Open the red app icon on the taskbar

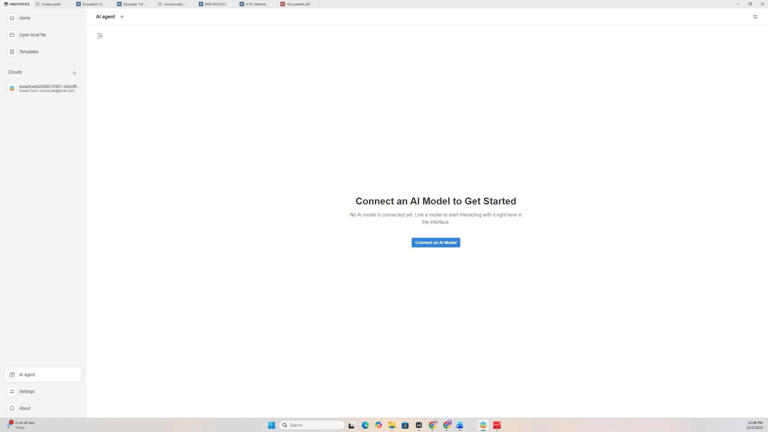pos(497,425)
